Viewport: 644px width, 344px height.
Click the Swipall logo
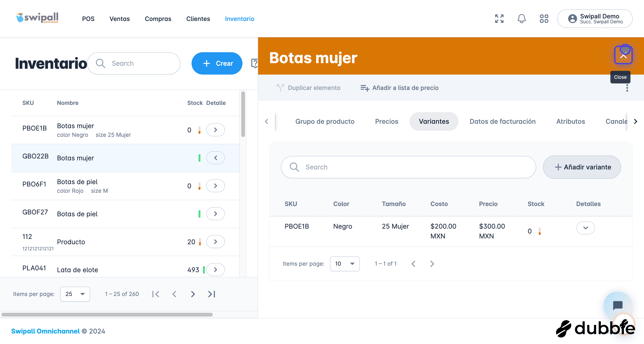pyautogui.click(x=37, y=18)
